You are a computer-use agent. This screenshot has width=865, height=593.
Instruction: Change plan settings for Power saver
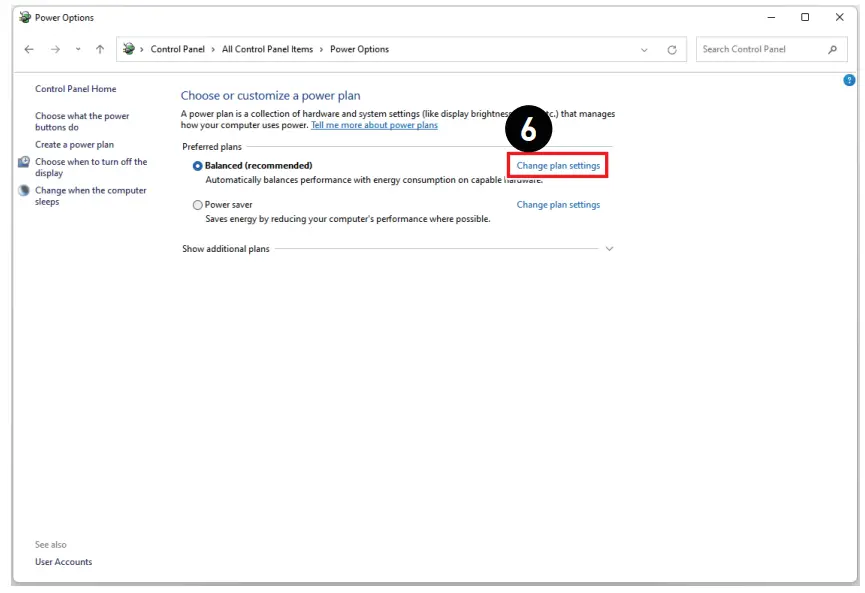pos(558,205)
